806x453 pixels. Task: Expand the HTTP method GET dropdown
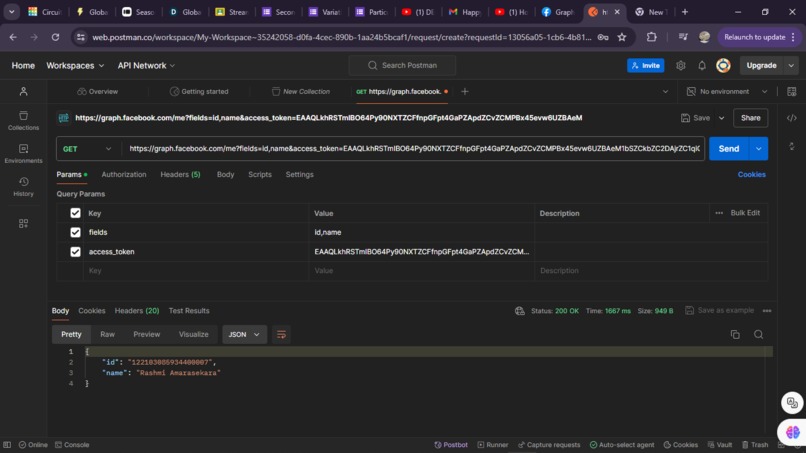(x=87, y=149)
